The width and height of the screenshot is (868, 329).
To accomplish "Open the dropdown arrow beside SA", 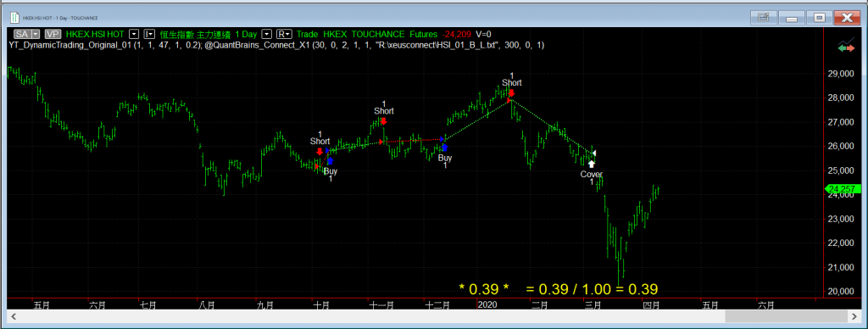I will click(36, 34).
